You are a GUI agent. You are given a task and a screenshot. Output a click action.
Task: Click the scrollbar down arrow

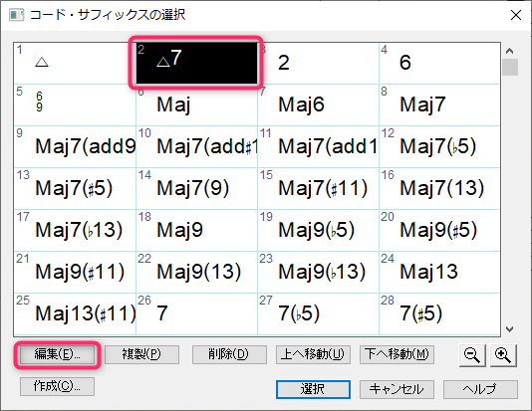[x=509, y=328]
